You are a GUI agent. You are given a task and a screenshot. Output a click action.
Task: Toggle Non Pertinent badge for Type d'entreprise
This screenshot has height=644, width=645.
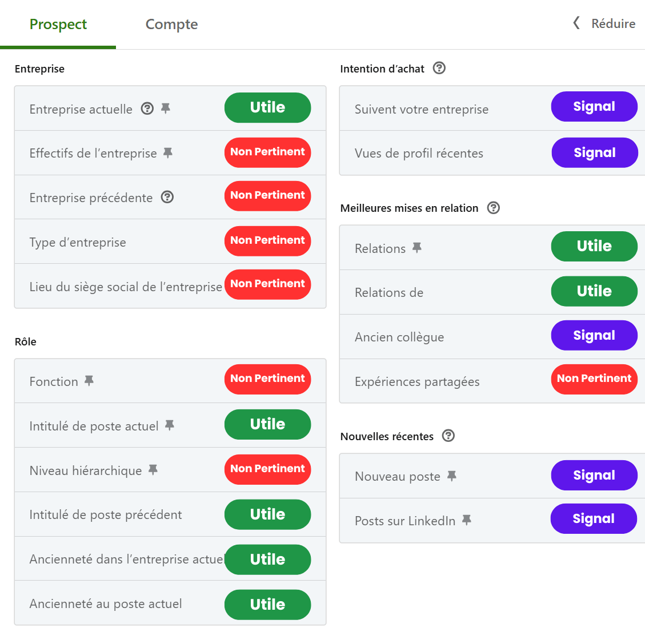[267, 240]
